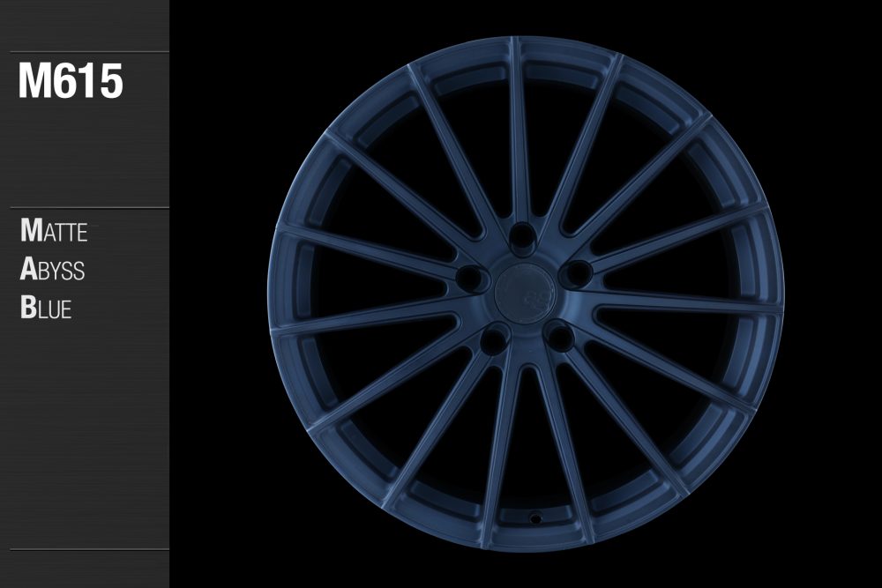Click the M615 model title

(x=71, y=83)
